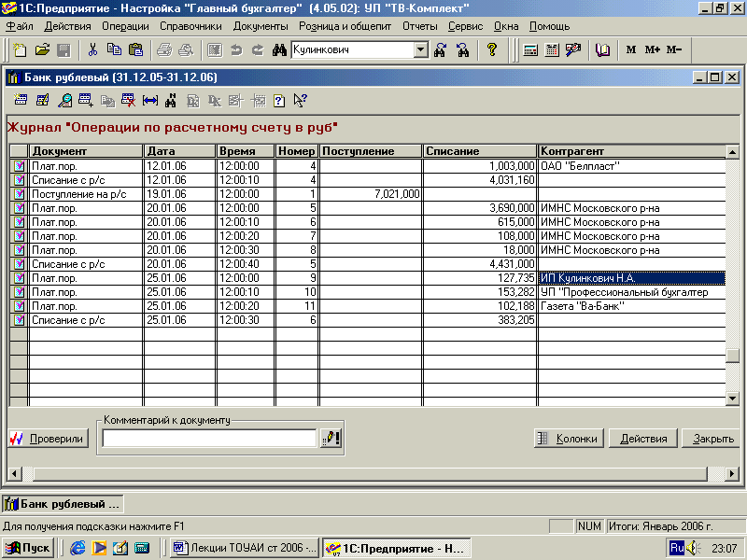The height and width of the screenshot is (560, 747).
Task: Click the horizontal scrollbar left arrow
Action: 14,473
